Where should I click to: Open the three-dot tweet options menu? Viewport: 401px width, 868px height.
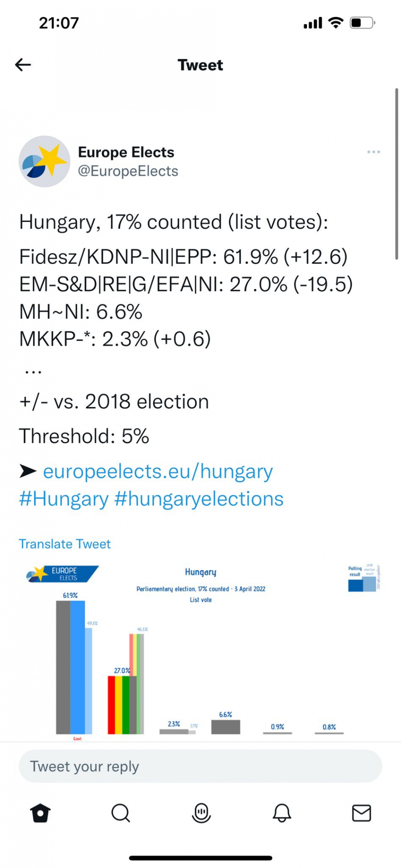(x=373, y=152)
